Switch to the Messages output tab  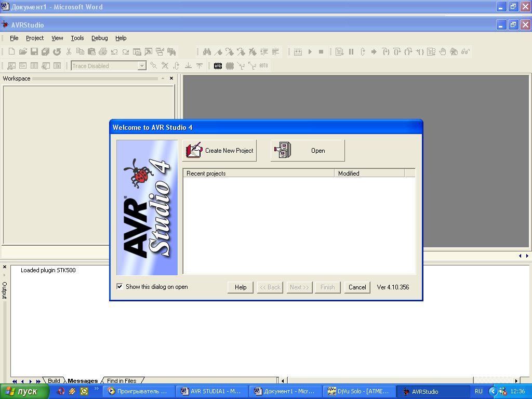83,381
